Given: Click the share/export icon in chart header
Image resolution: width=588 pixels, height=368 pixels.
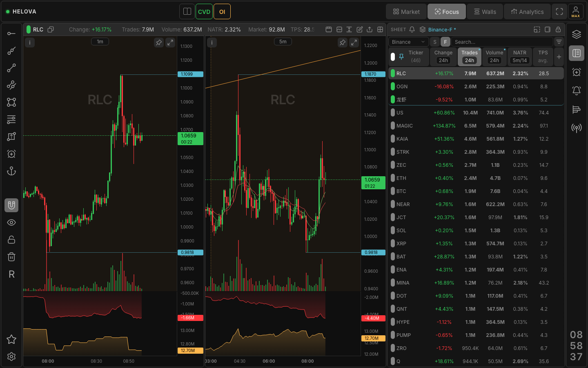Looking at the screenshot, I should [370, 29].
